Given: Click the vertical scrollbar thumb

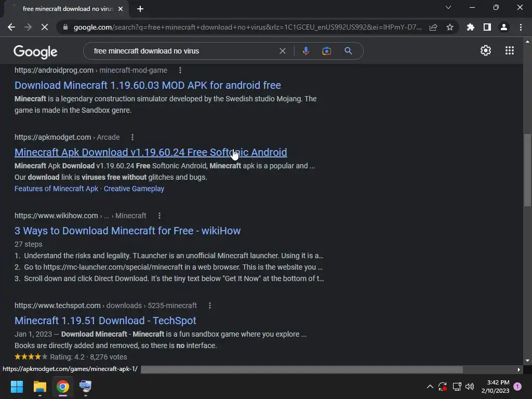Looking at the screenshot, I should [527, 170].
